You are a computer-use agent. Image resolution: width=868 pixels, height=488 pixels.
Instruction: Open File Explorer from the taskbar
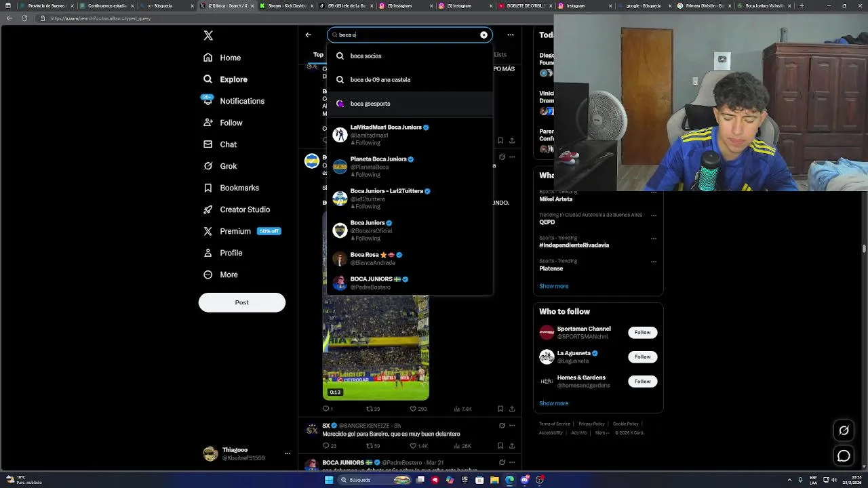coord(494,480)
